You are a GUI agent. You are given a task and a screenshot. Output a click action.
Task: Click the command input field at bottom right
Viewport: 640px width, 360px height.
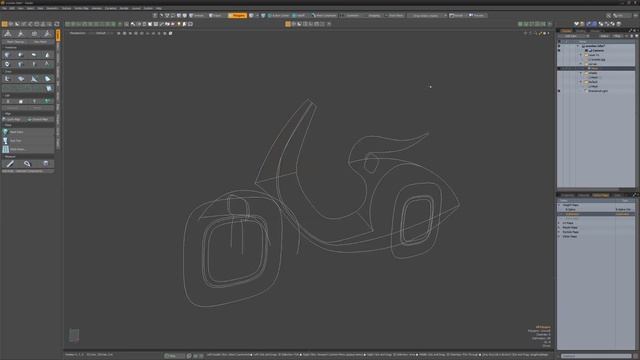[x=596, y=356]
